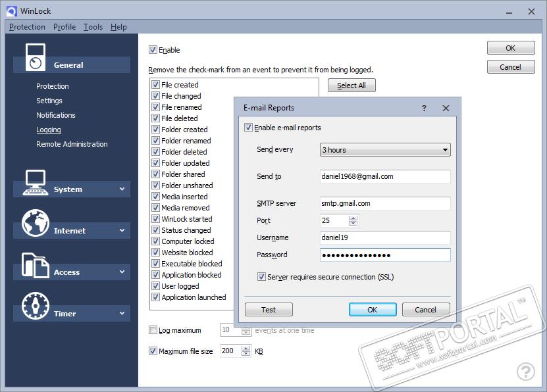This screenshot has width=547, height=392.
Task: Click the WinLock title bar icon
Action: (11, 11)
